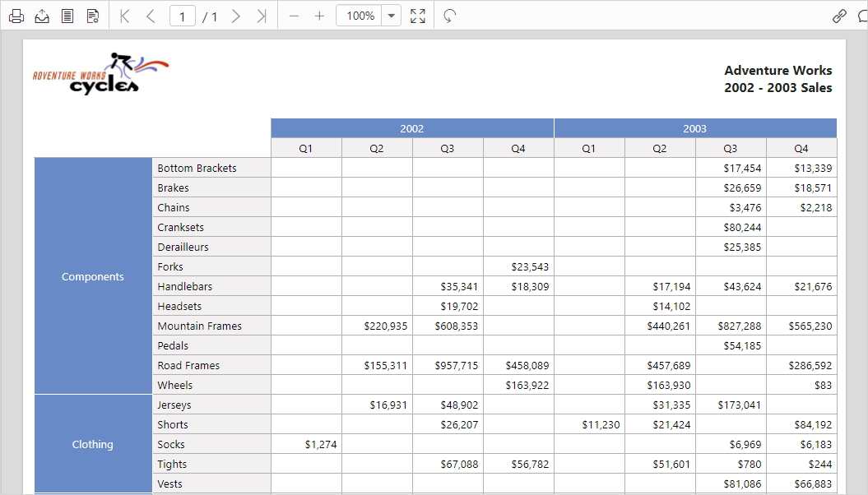Screen dimensions: 868x495
Task: Click the current page number field
Action: [x=182, y=16]
